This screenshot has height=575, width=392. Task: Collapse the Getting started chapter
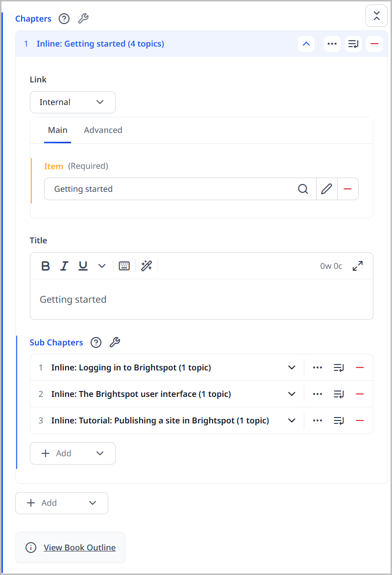pos(306,44)
